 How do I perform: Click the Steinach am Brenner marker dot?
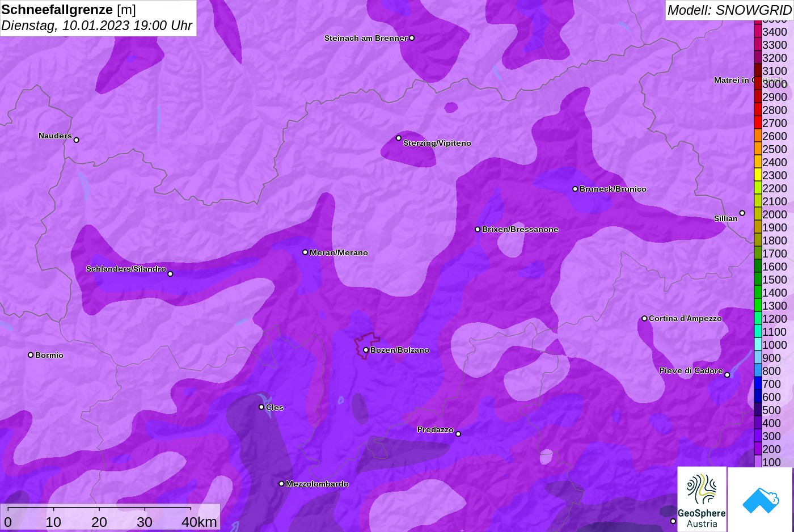(x=412, y=38)
